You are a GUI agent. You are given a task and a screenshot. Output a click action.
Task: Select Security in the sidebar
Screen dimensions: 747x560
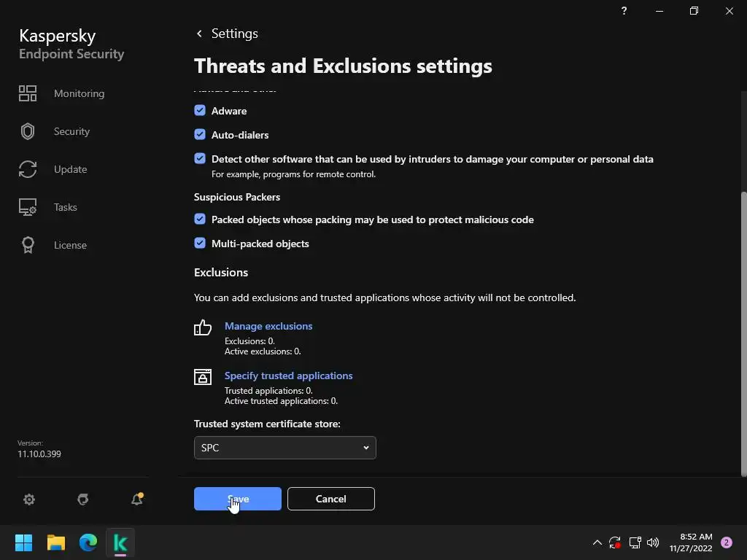(x=71, y=131)
